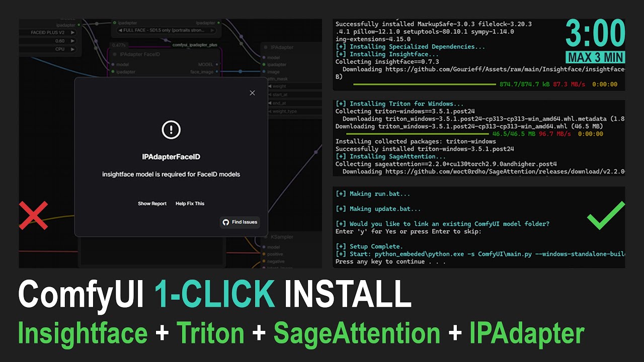The image size is (644, 362).
Task: Click the insightface download progress bar
Action: [425, 84]
